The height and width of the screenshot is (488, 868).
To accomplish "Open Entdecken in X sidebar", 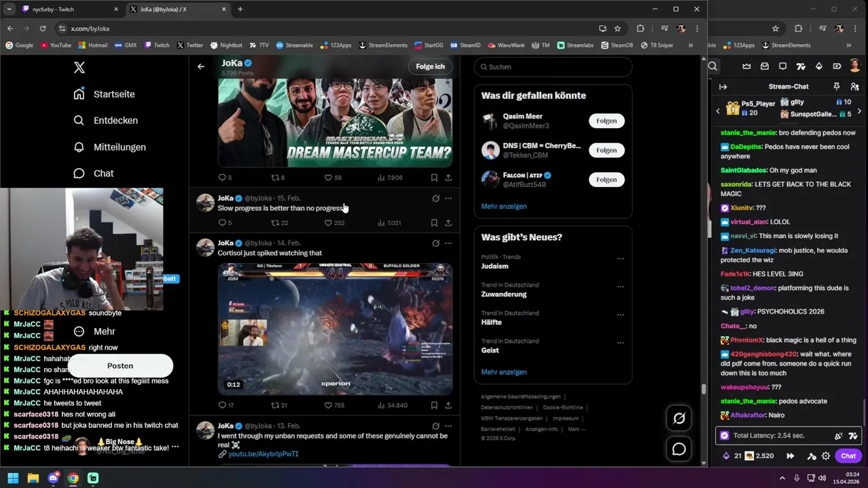I will click(105, 121).
